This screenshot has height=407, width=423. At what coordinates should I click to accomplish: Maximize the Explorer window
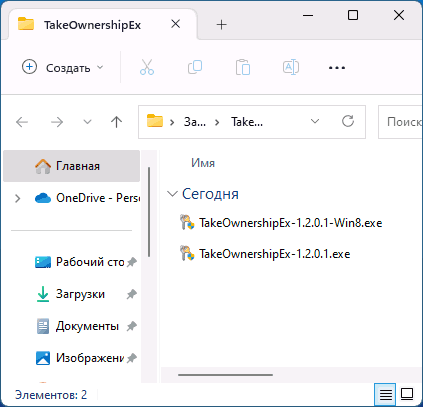(353, 15)
